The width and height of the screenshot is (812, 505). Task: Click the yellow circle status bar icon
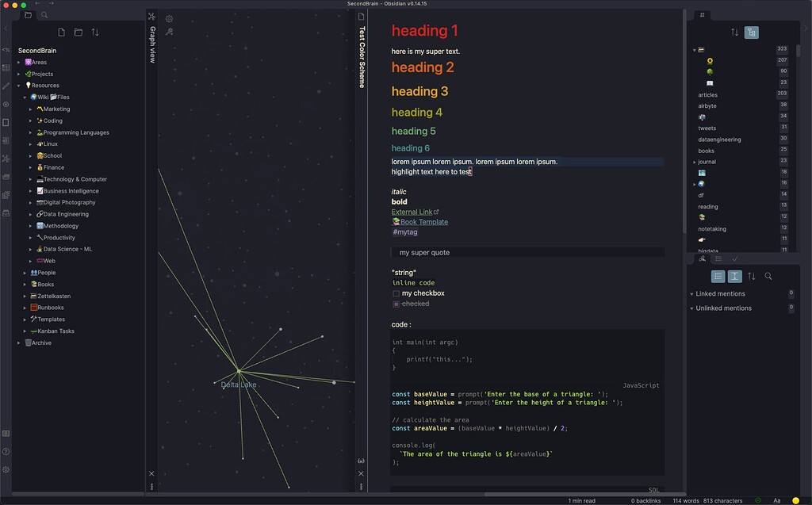795,500
